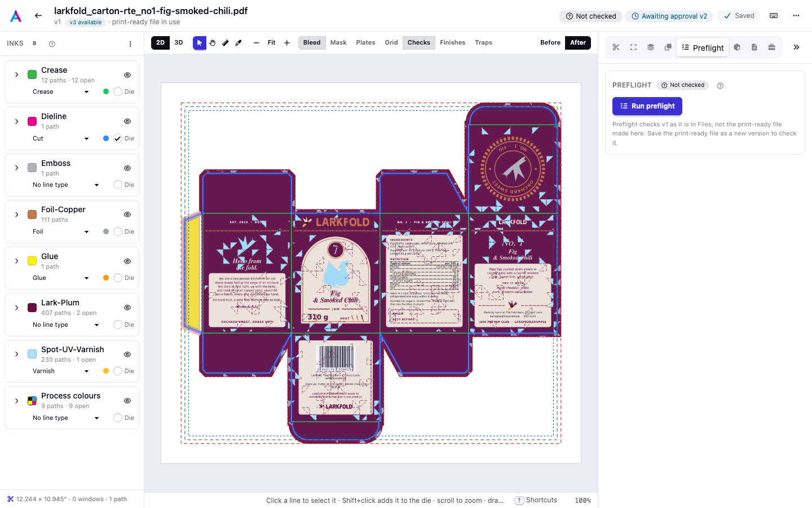The width and height of the screenshot is (812, 508).
Task: Open the 3D cube panel icon
Action: [737, 47]
